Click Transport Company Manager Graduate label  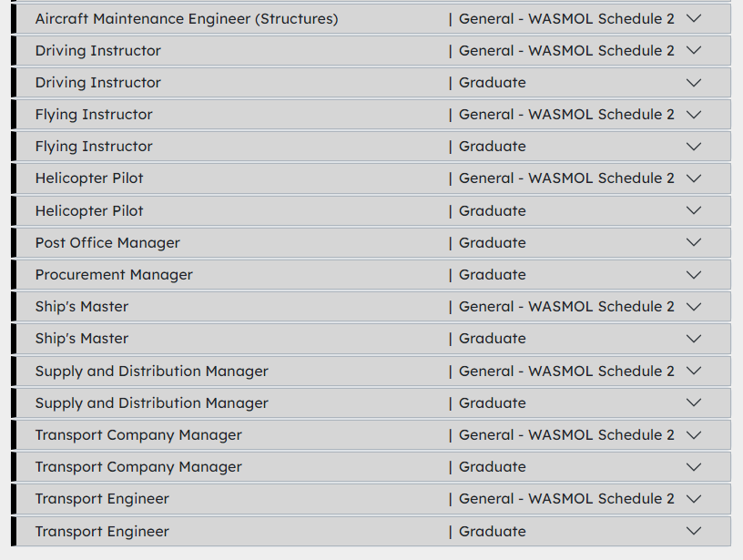(493, 467)
